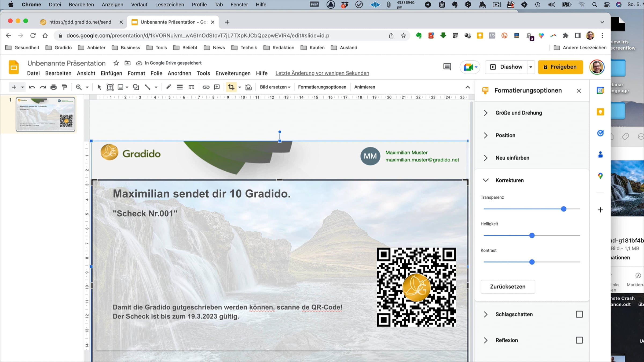Expand the Reflexion section chevron
The height and width of the screenshot is (362, 644).
[x=485, y=340]
